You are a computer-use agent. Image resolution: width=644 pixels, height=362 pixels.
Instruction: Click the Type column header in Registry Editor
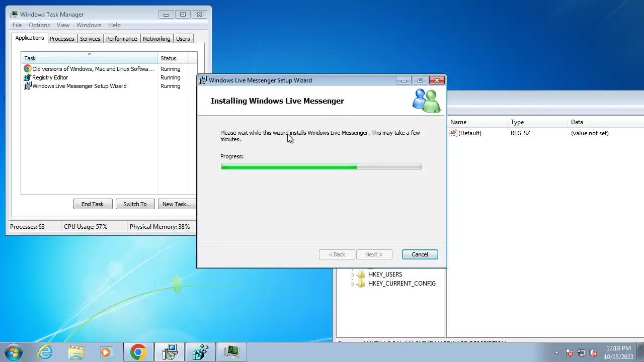tap(537, 122)
